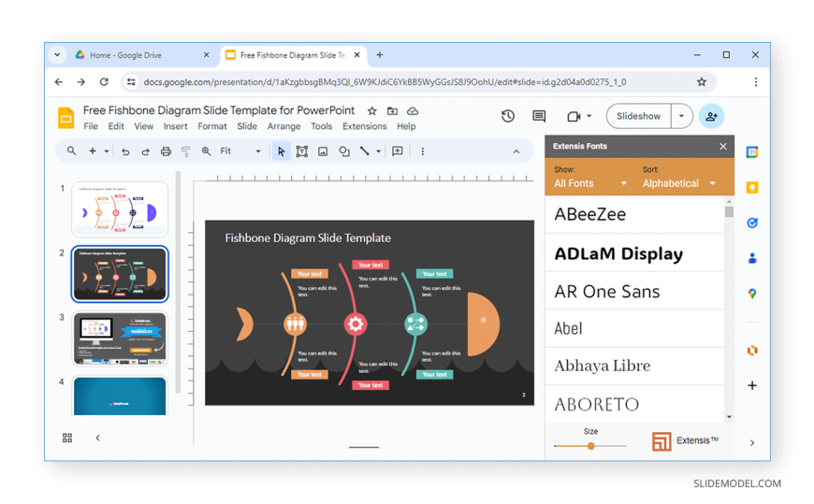Viewport: 814px width, 504px height.
Task: Print the presentation
Action: (166, 151)
